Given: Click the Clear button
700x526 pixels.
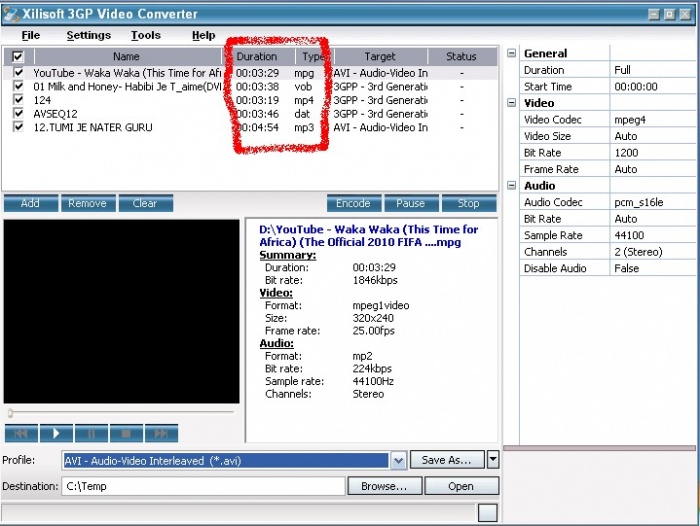Looking at the screenshot, I should tap(145, 203).
